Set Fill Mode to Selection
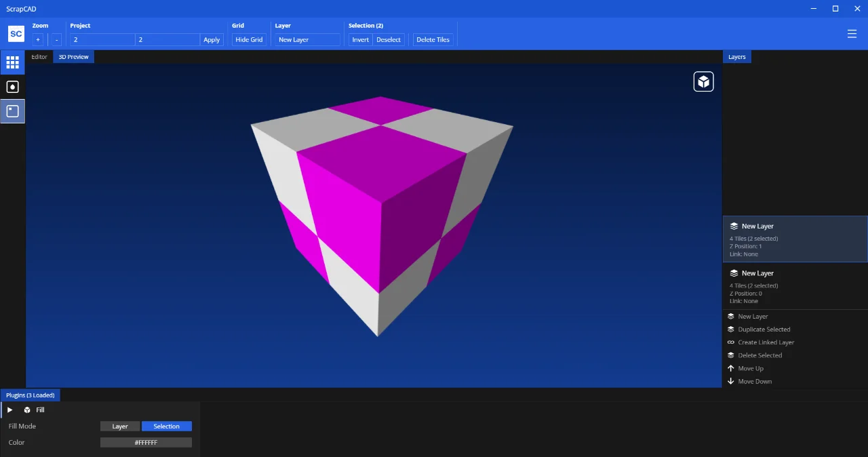 [166, 426]
